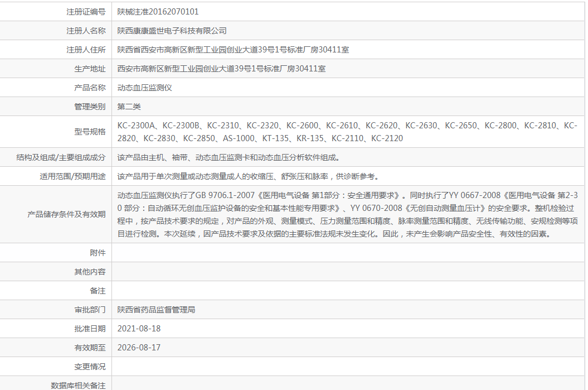This screenshot has width=588, height=390.
Task: Select the 数据库相关备注 label
Action: click(78, 386)
